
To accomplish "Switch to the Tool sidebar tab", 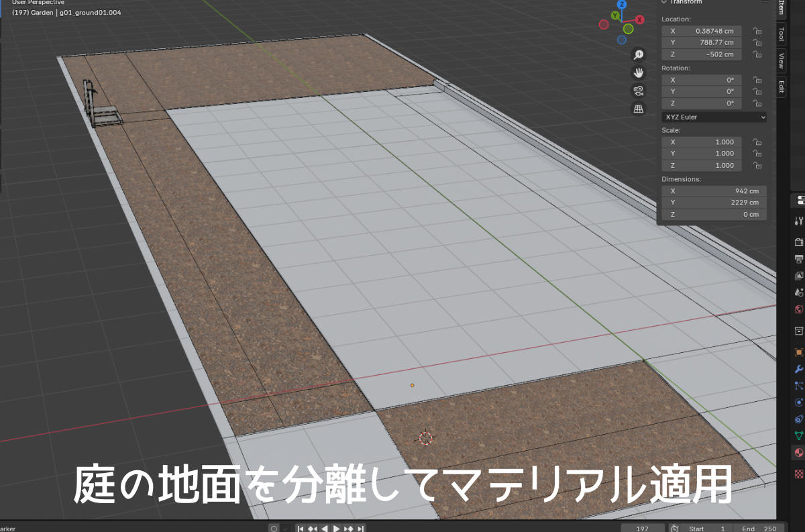I will (x=781, y=34).
